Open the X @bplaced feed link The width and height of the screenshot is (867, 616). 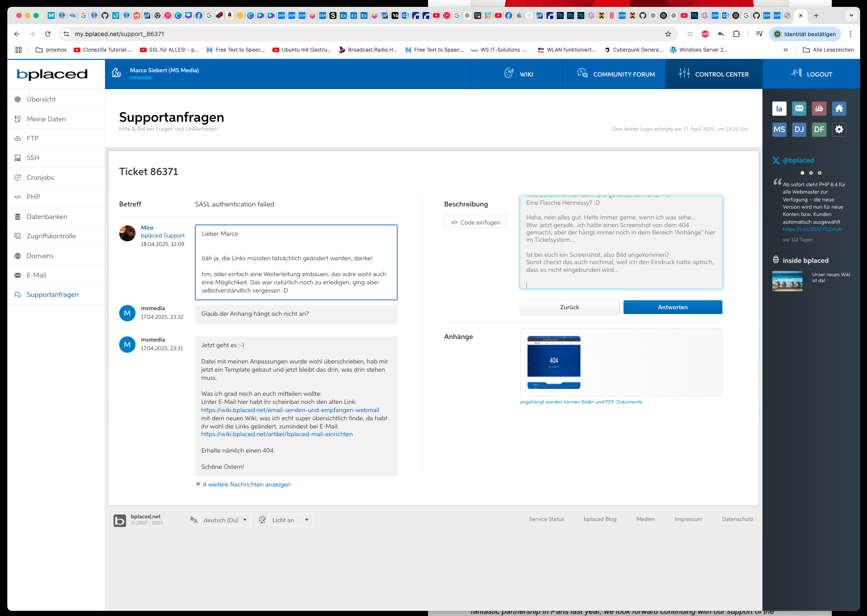pos(798,160)
